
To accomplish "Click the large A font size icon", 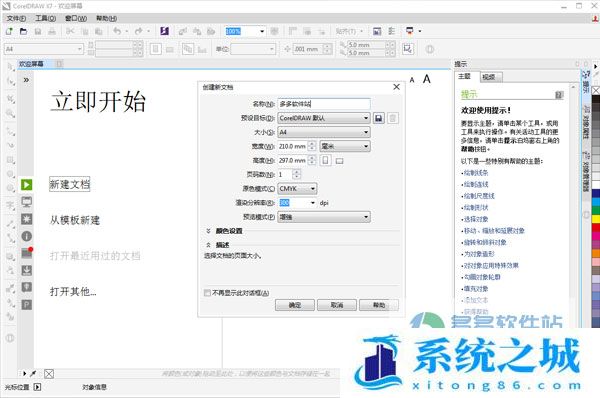I will pos(426,79).
